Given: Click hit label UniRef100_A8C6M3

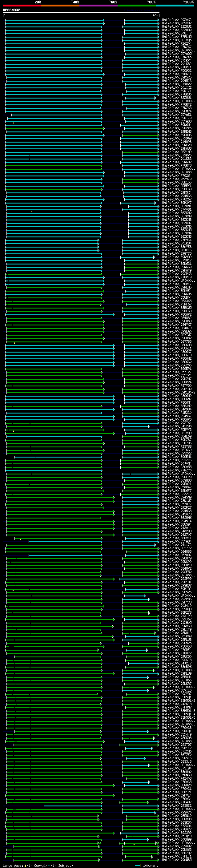Looking at the screenshot, I should click(177, 345).
